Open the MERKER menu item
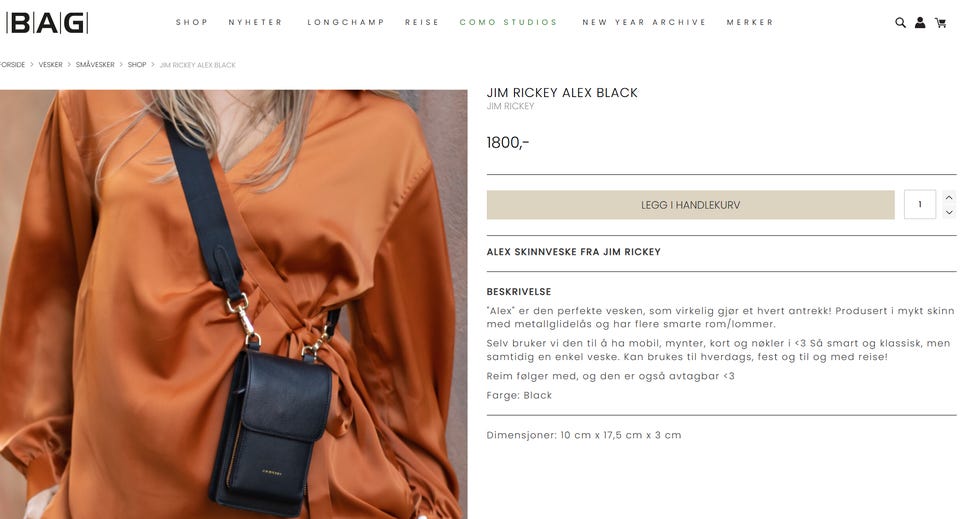 pyautogui.click(x=750, y=22)
